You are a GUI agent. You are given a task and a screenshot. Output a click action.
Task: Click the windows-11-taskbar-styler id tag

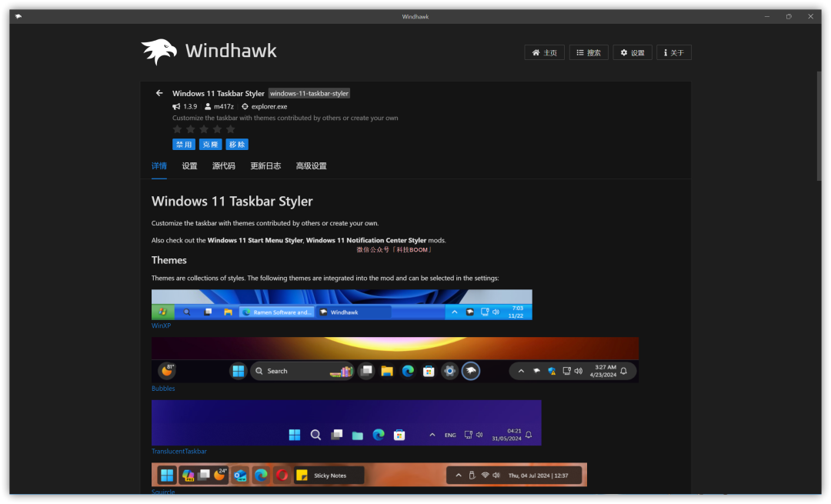point(309,93)
